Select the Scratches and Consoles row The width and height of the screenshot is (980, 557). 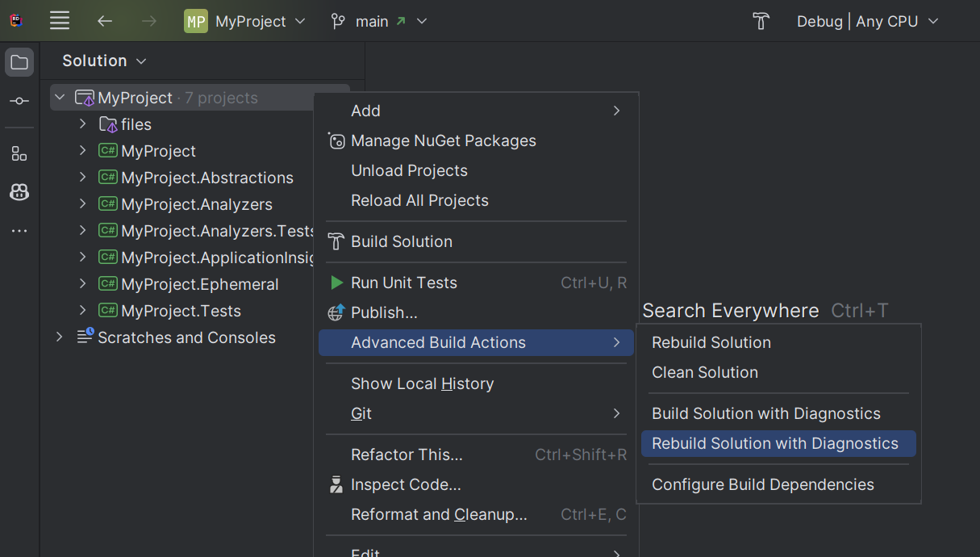181,337
